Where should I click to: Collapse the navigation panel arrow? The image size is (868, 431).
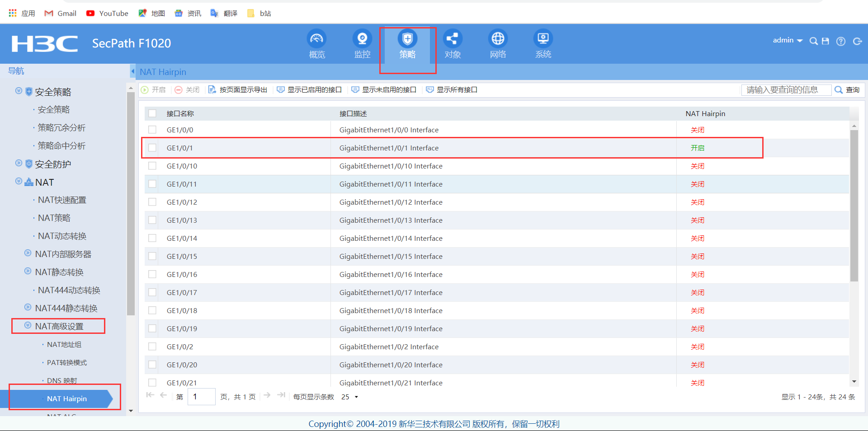click(132, 71)
